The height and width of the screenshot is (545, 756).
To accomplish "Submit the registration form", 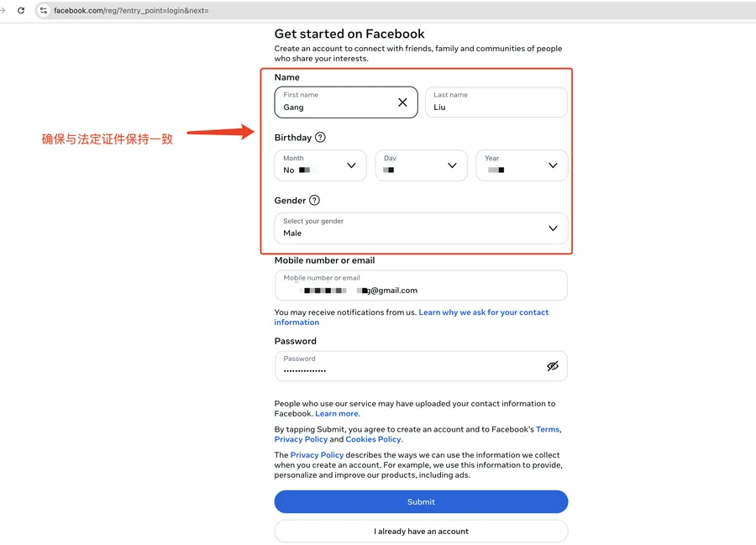I will click(x=421, y=501).
